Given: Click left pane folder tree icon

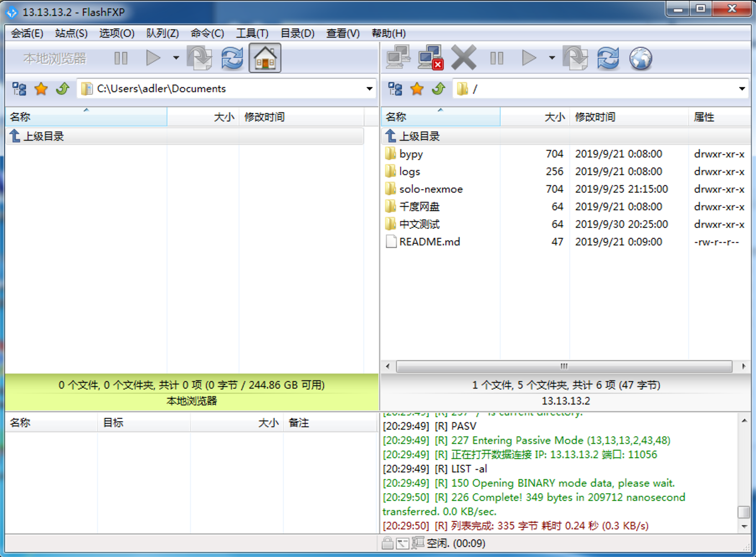Looking at the screenshot, I should [x=19, y=89].
